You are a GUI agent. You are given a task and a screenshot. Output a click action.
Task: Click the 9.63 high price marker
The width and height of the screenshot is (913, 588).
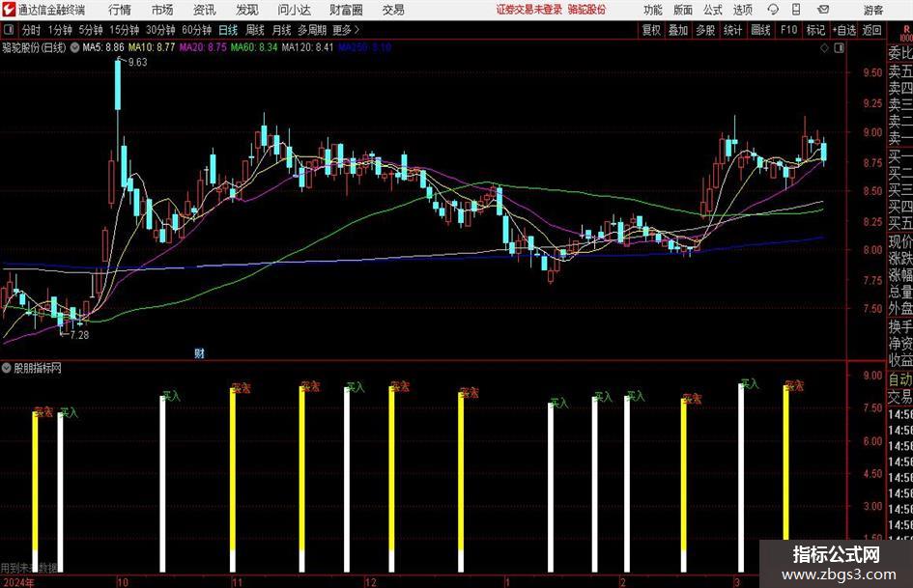[x=137, y=62]
